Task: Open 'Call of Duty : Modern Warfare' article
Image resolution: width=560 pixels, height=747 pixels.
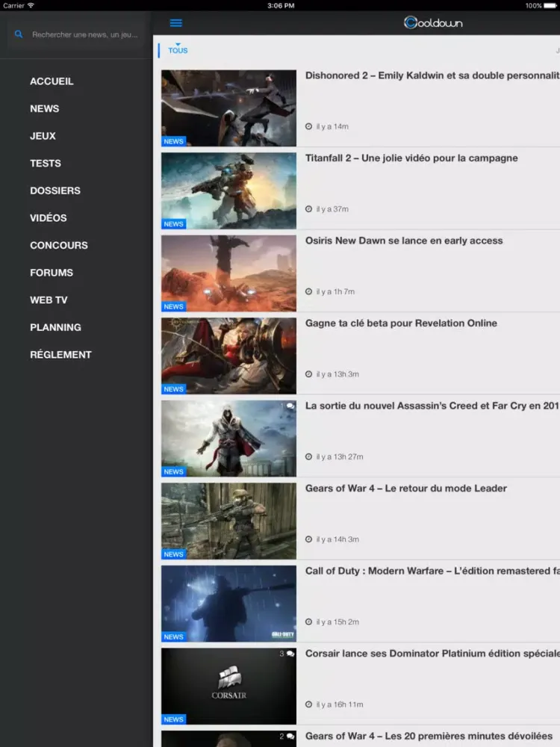Action: click(432, 571)
